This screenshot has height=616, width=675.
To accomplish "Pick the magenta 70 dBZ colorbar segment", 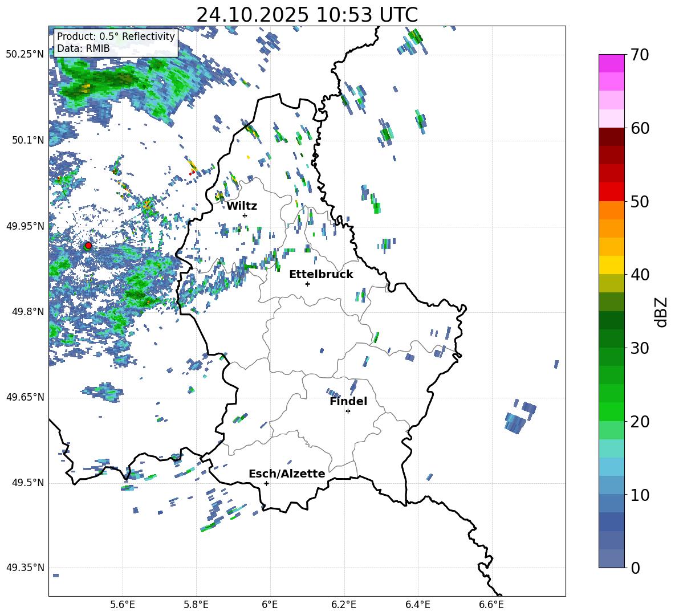I will [611, 63].
